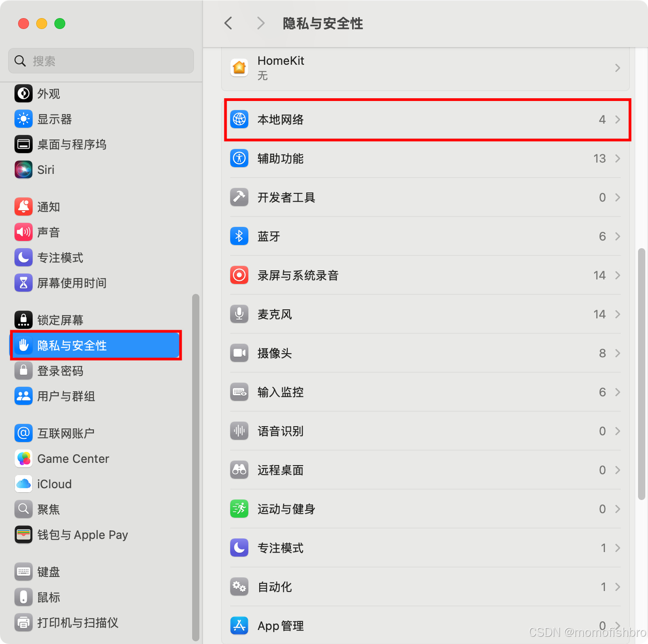648x644 pixels.
Task: Click the 麦克风 microphone icon
Action: tap(239, 314)
